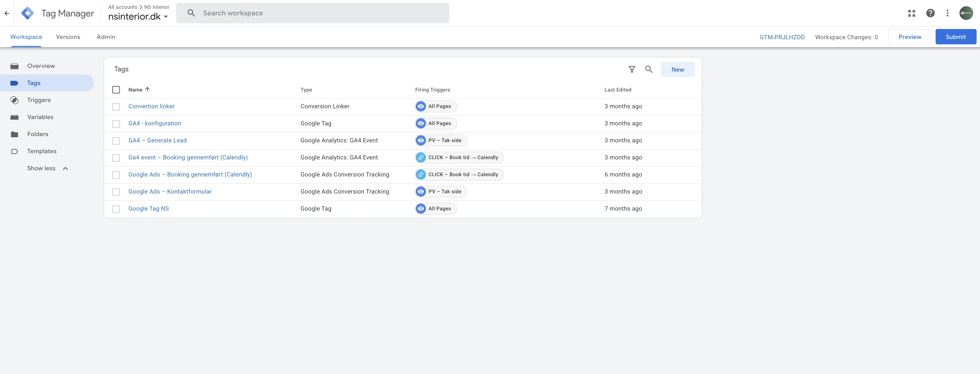
Task: Open the nsinterior.dk container dropdown
Action: coord(138,16)
